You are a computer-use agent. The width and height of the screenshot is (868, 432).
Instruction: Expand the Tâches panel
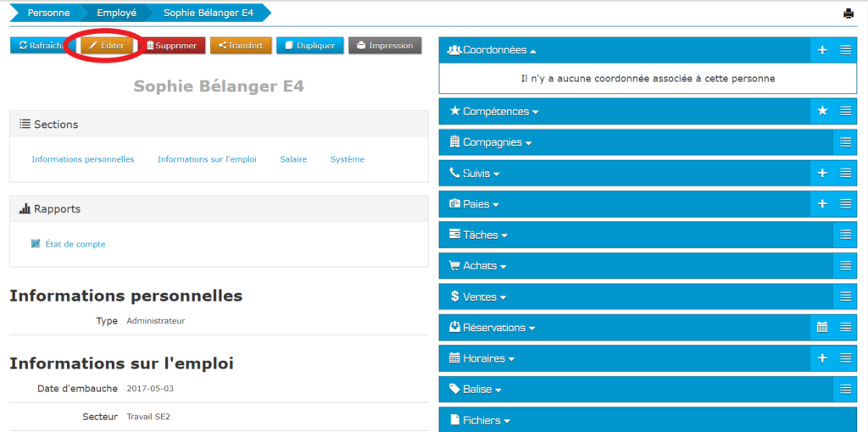click(x=485, y=235)
